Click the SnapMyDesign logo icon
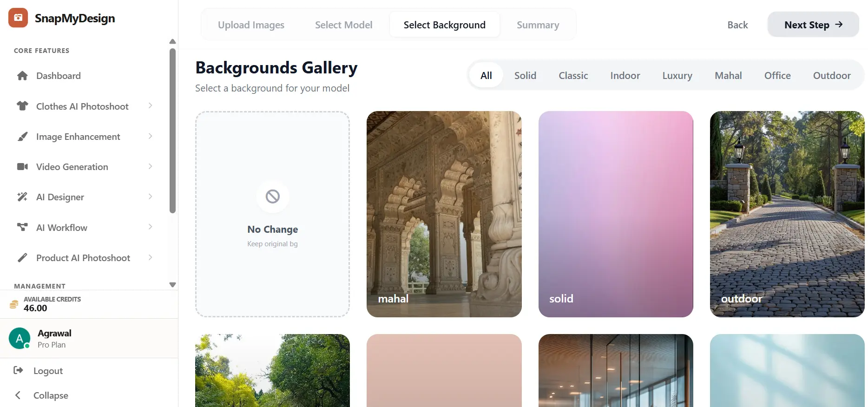This screenshot has height=407, width=868. pyautogui.click(x=18, y=18)
